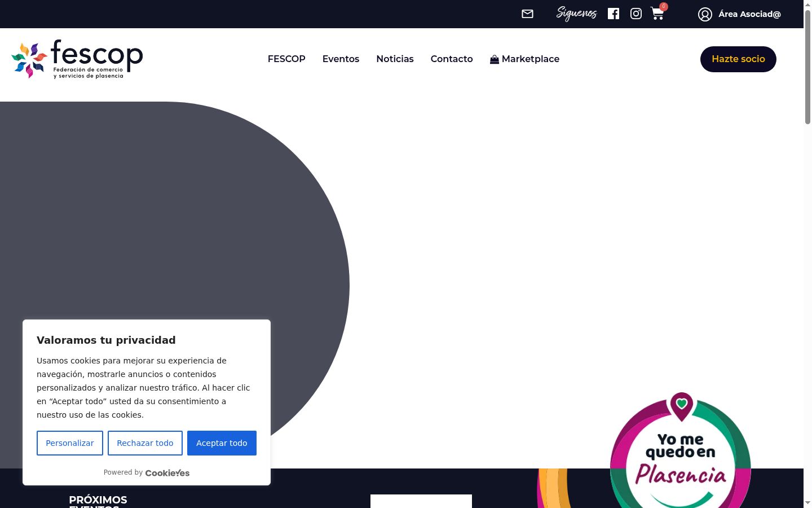Click the Síguenos script text
The height and width of the screenshot is (508, 812).
576,14
